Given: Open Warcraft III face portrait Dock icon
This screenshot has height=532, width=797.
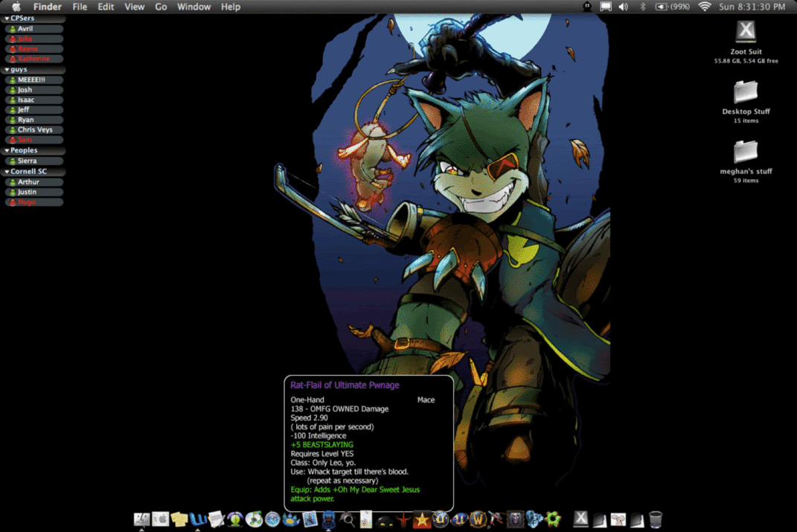Looking at the screenshot, I should click(x=515, y=519).
